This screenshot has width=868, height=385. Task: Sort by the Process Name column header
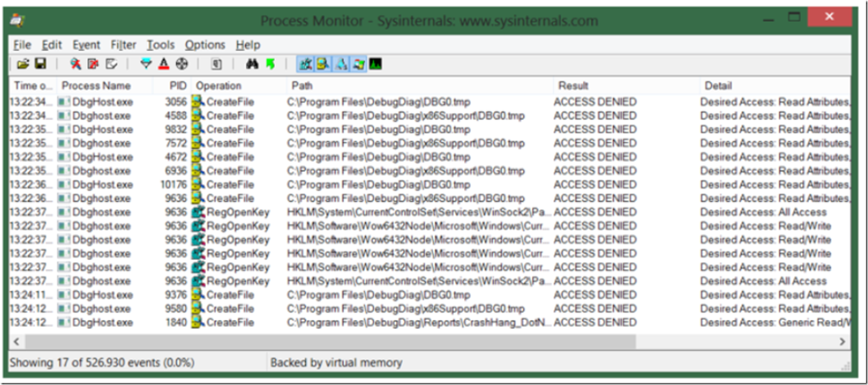click(104, 86)
